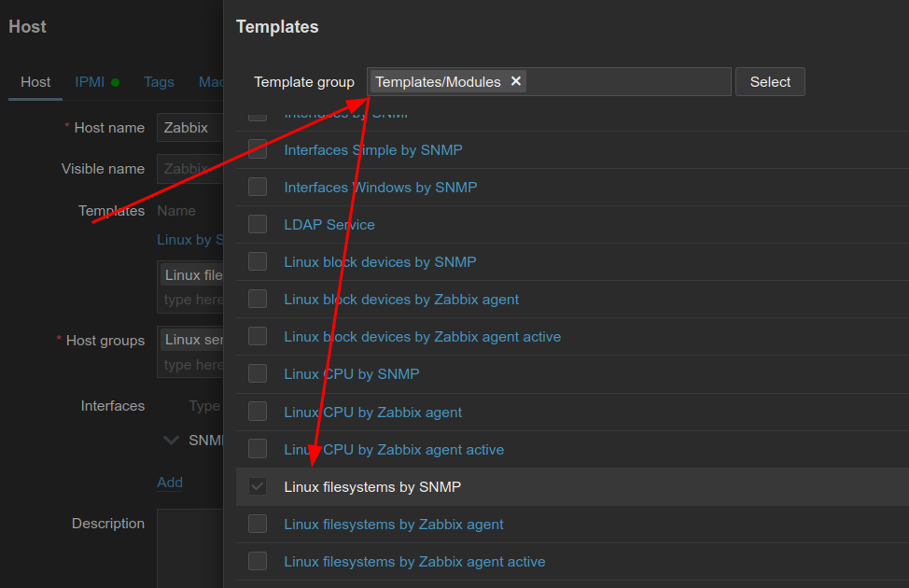Check Linux filesystems by Zabbix agent checkbox
This screenshot has width=909, height=588.
pos(258,524)
